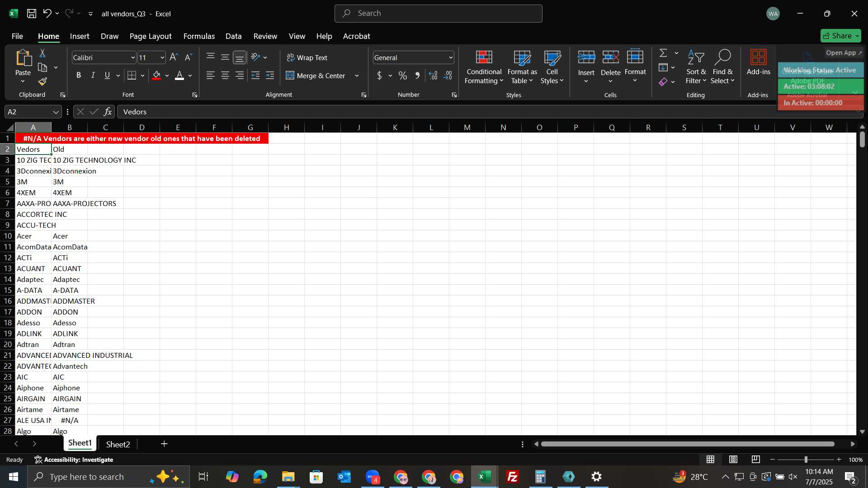
Task: Select cell containing AAXA-PROJECTORS
Action: pyautogui.click(x=70, y=203)
